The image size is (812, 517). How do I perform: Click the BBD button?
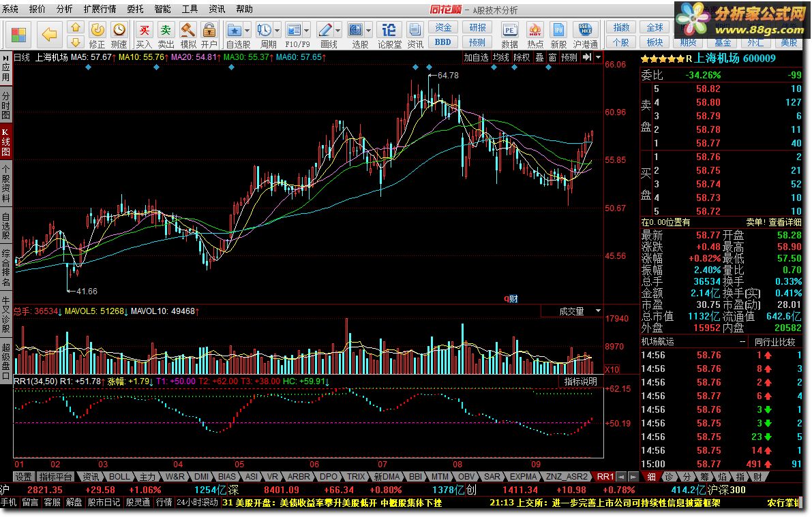443,42
